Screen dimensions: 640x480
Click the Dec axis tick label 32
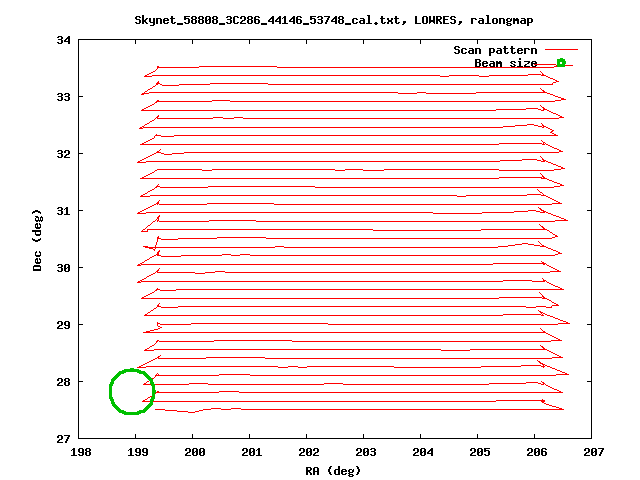(x=64, y=154)
